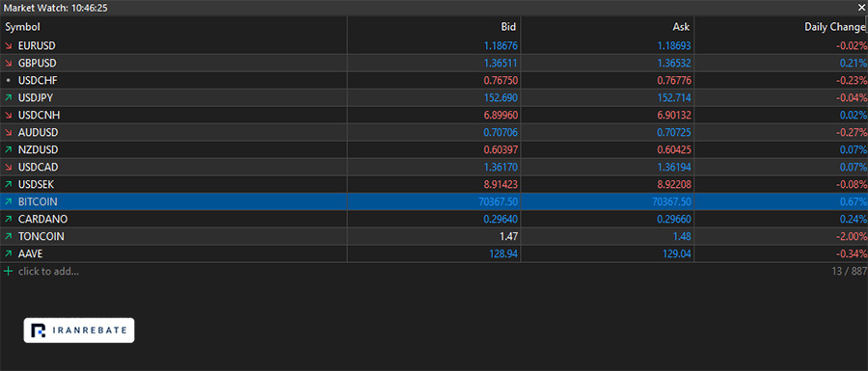This screenshot has width=868, height=371.
Task: Click the symbol count 13 / 887
Action: point(849,272)
